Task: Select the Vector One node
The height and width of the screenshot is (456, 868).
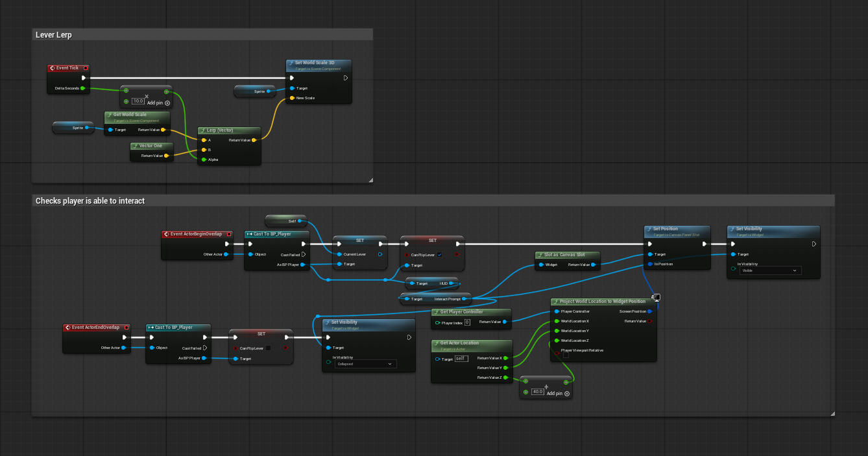Action: [x=151, y=145]
